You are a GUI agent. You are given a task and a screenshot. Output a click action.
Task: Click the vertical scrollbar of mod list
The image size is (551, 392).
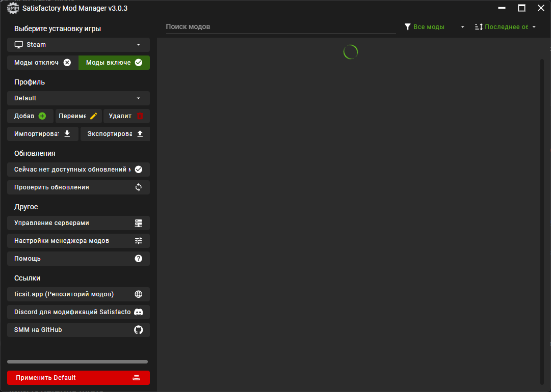542,221
